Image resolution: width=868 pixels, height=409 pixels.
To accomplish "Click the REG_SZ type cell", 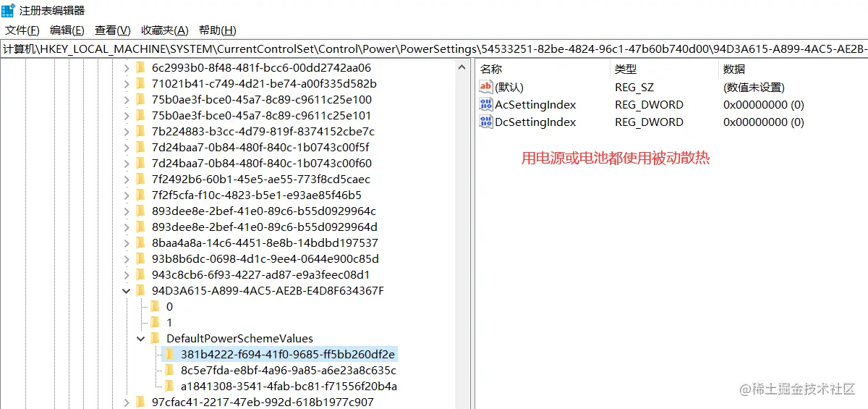I will tap(634, 87).
